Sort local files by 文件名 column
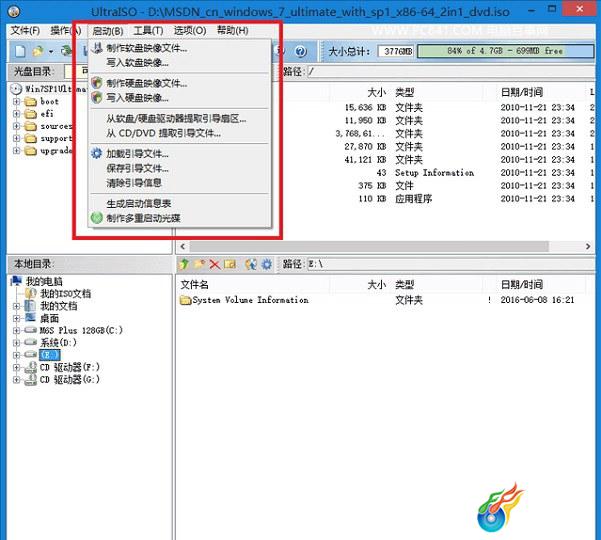Screen dimensions: 601x540 195,285
